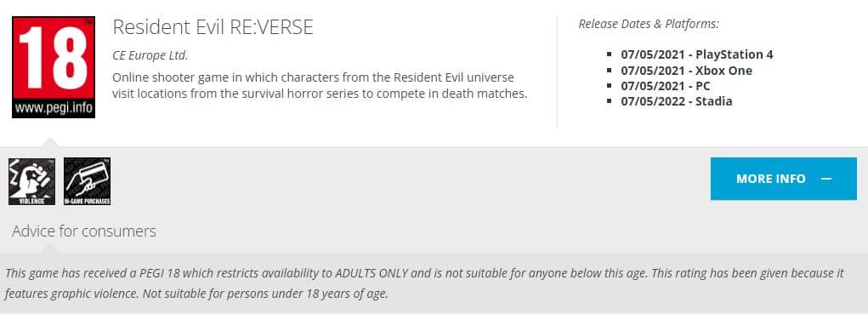Click the Violence content descriptor icon
868x314 pixels.
click(x=31, y=181)
